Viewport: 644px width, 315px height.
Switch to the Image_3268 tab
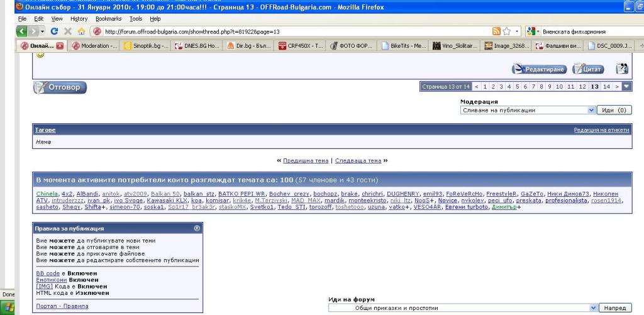tap(508, 46)
